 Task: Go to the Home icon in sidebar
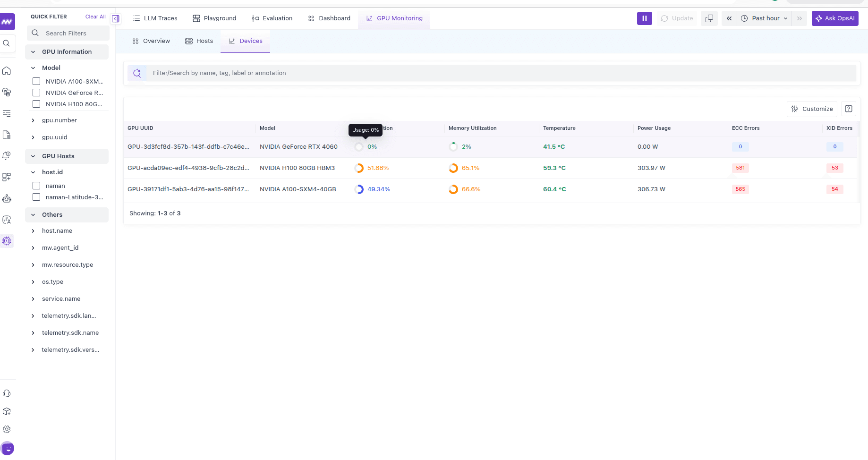pyautogui.click(x=7, y=71)
